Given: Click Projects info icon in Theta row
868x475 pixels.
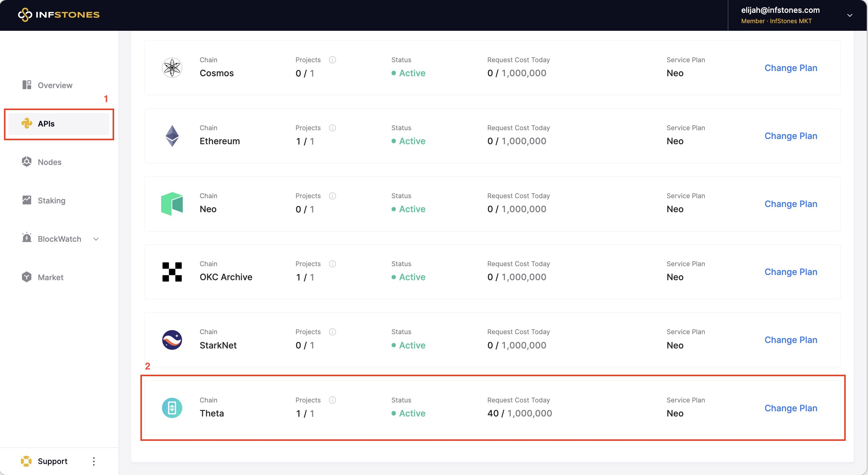Looking at the screenshot, I should pos(332,400).
